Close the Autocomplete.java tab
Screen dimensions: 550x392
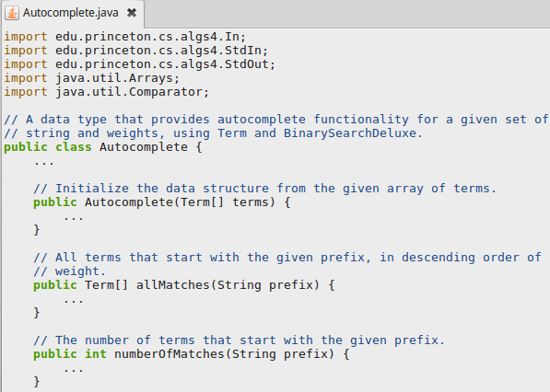click(132, 13)
